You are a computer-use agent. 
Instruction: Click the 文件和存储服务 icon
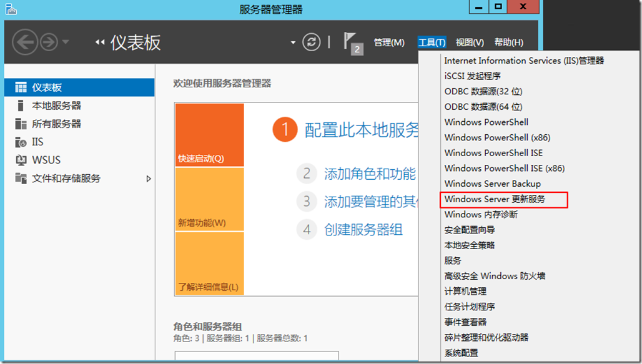21,178
